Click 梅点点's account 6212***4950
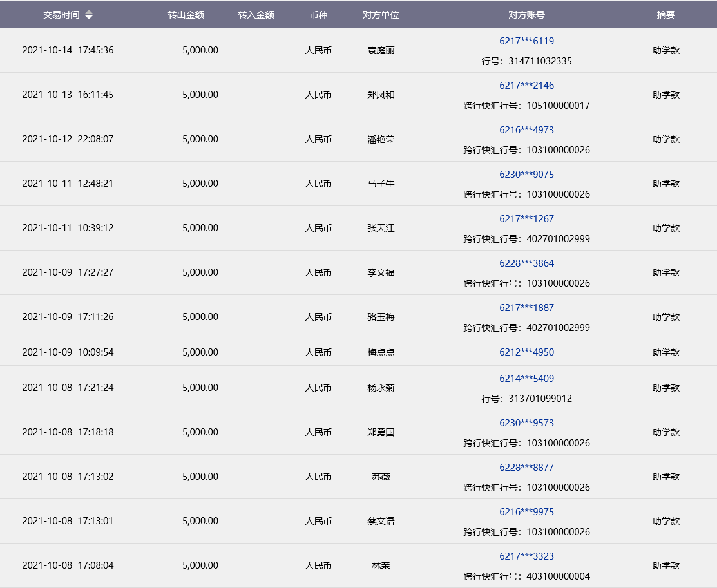The image size is (717, 588). pyautogui.click(x=526, y=352)
